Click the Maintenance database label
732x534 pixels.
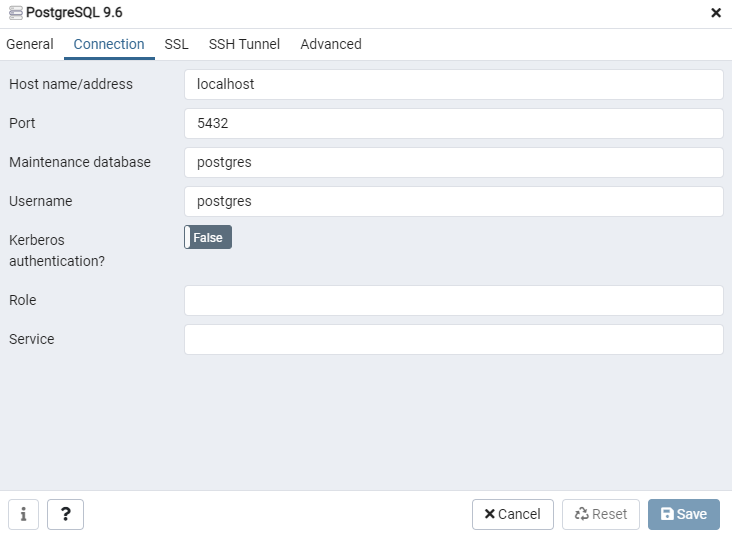pos(80,162)
